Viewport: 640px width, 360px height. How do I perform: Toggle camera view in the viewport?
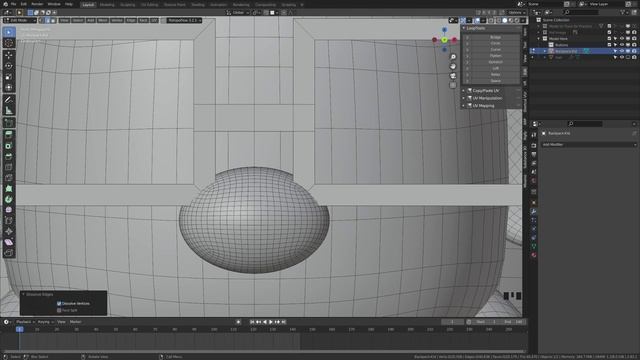[453, 76]
